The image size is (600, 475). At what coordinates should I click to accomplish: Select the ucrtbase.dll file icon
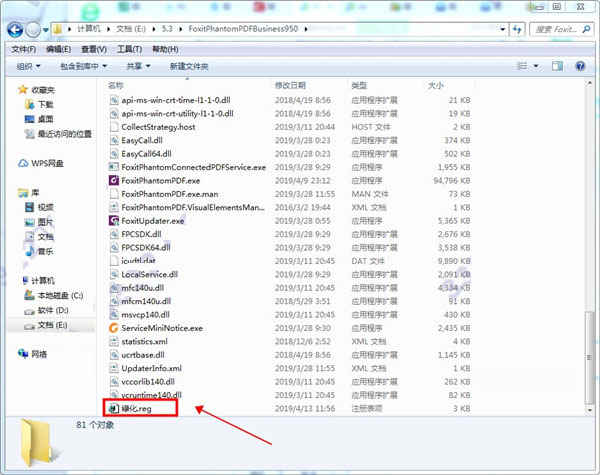click(x=114, y=355)
